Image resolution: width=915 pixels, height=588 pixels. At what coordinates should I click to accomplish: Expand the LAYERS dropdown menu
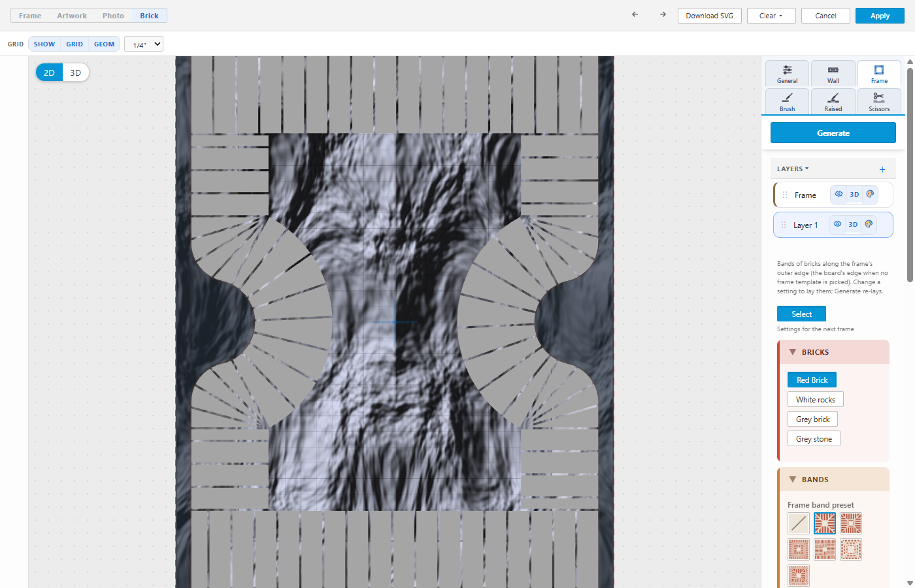tap(793, 169)
